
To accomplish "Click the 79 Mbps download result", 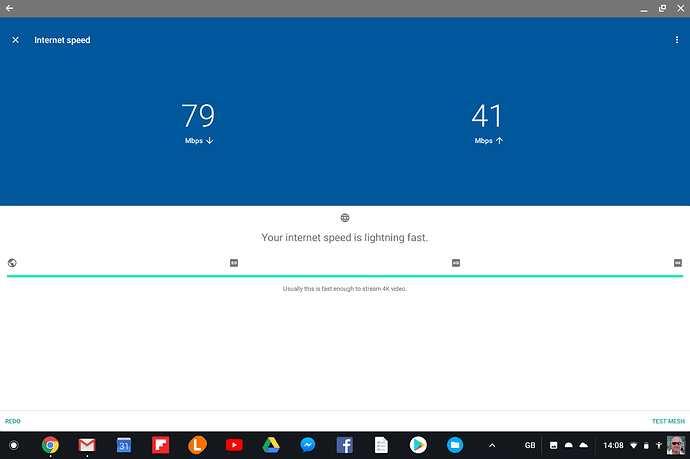I will click(x=198, y=118).
